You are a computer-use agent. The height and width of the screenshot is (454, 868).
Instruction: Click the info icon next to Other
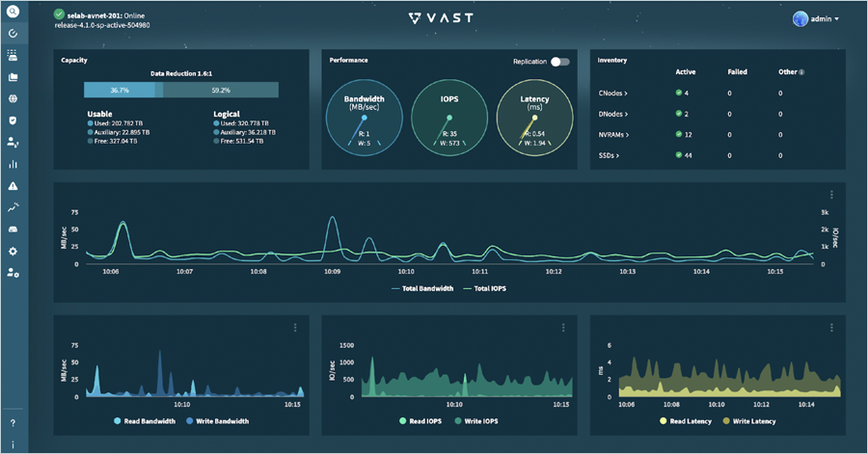802,72
